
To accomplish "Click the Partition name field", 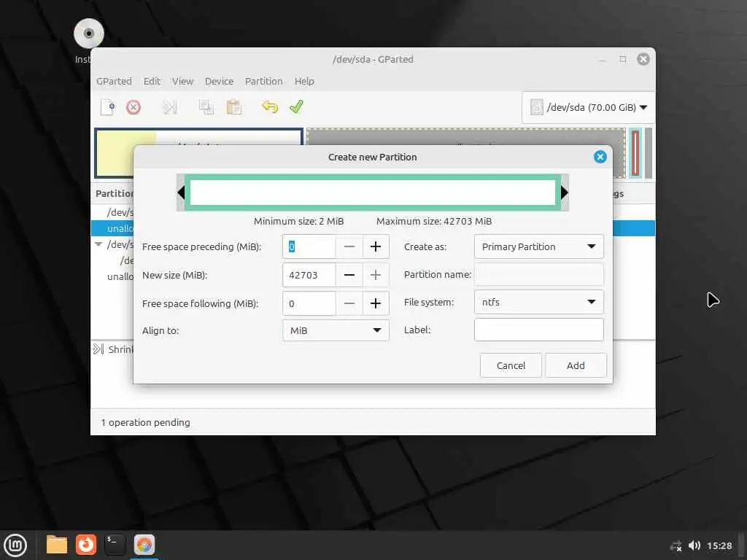I will pos(539,274).
